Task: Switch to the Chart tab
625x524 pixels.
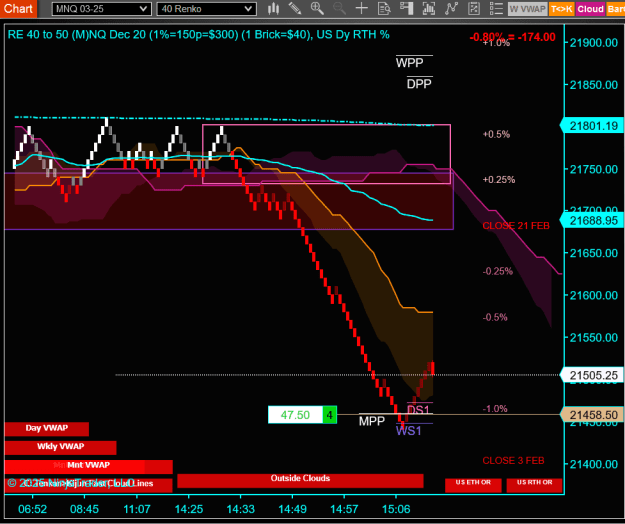Action: (x=18, y=9)
